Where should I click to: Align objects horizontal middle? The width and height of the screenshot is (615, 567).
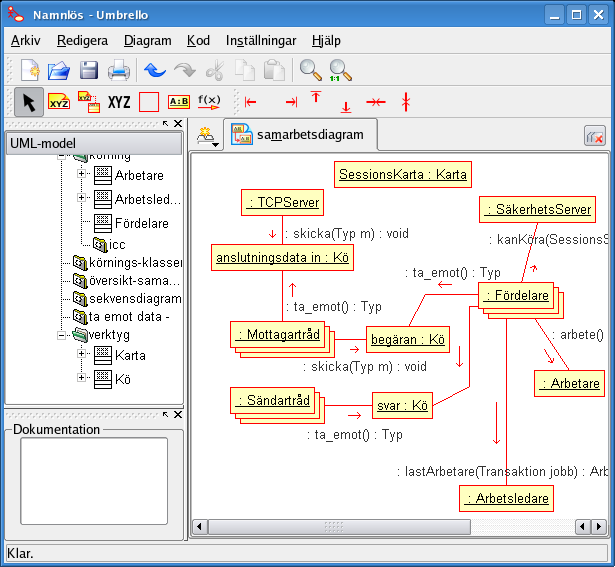tap(406, 102)
